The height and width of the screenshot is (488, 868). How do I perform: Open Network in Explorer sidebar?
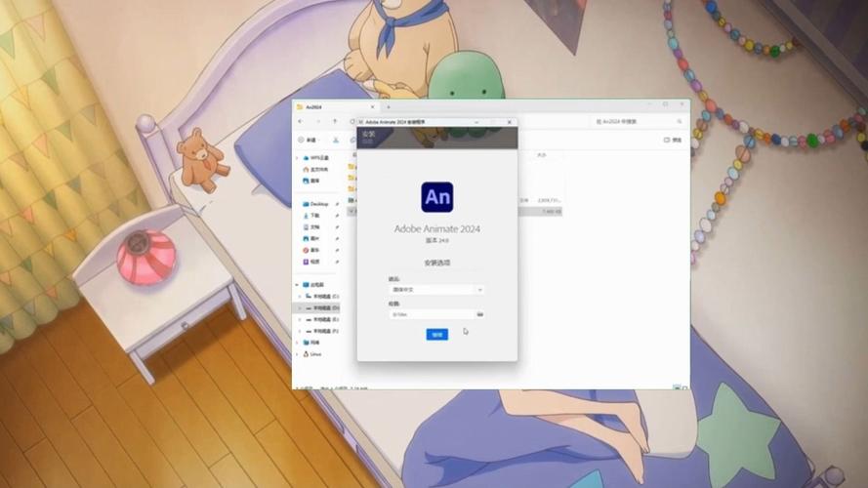pyautogui.click(x=311, y=343)
